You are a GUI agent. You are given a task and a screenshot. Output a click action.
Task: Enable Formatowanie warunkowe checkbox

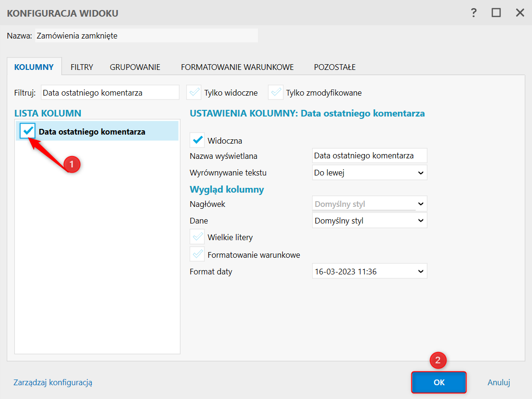coord(197,254)
